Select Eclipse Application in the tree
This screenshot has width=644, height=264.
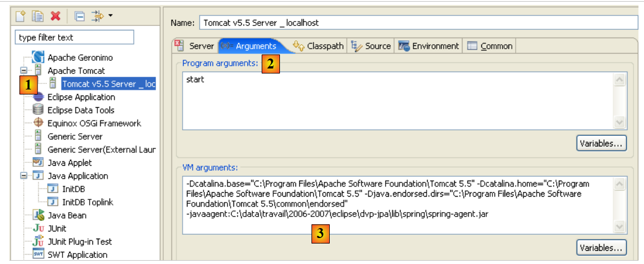click(x=81, y=97)
